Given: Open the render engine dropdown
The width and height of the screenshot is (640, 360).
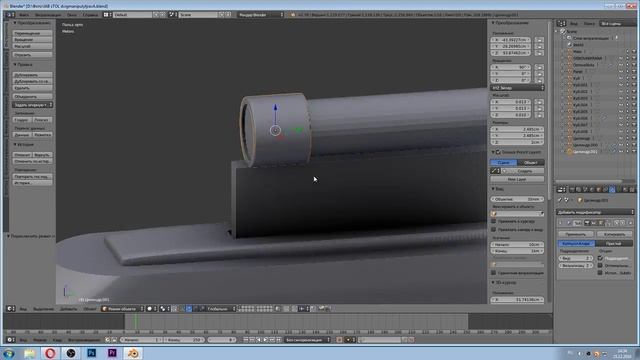Looking at the screenshot, I should pos(260,15).
